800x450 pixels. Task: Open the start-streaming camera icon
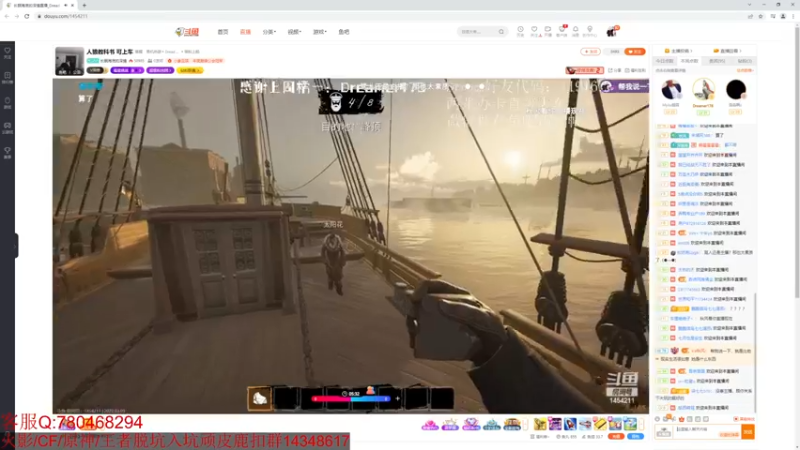(548, 31)
